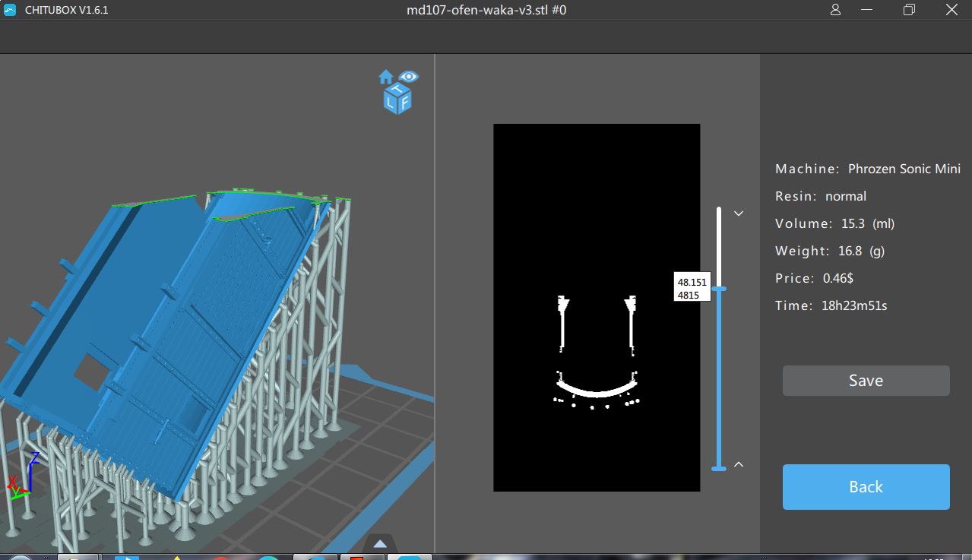Click the home view reset icon
Image resolution: width=972 pixels, height=560 pixels.
[386, 77]
